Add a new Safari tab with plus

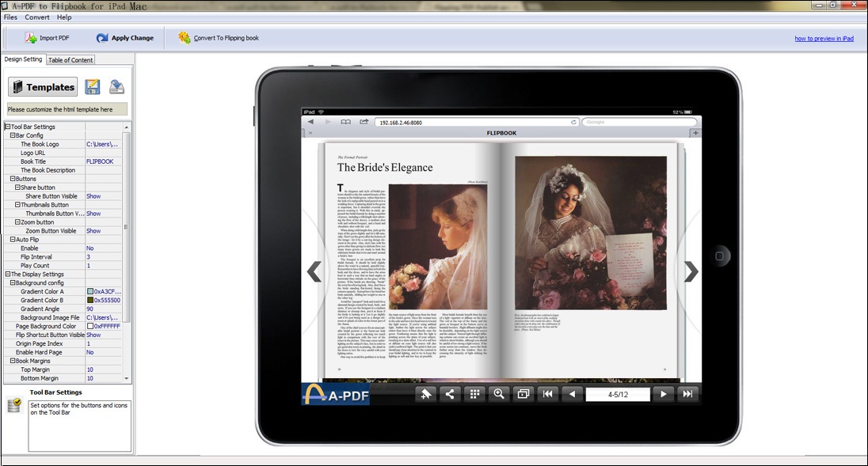click(x=695, y=133)
